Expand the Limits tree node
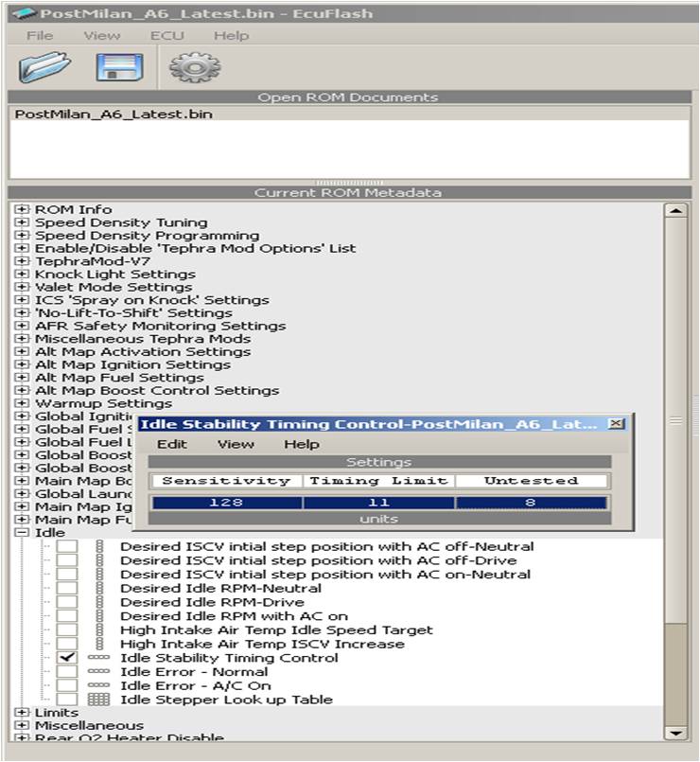The width and height of the screenshot is (700, 762). click(22, 713)
